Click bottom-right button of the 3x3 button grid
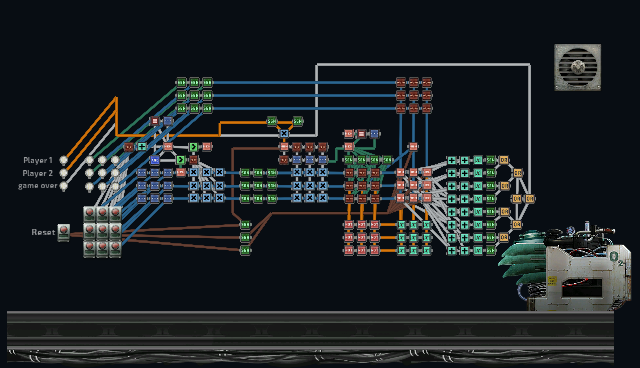 pos(115,248)
